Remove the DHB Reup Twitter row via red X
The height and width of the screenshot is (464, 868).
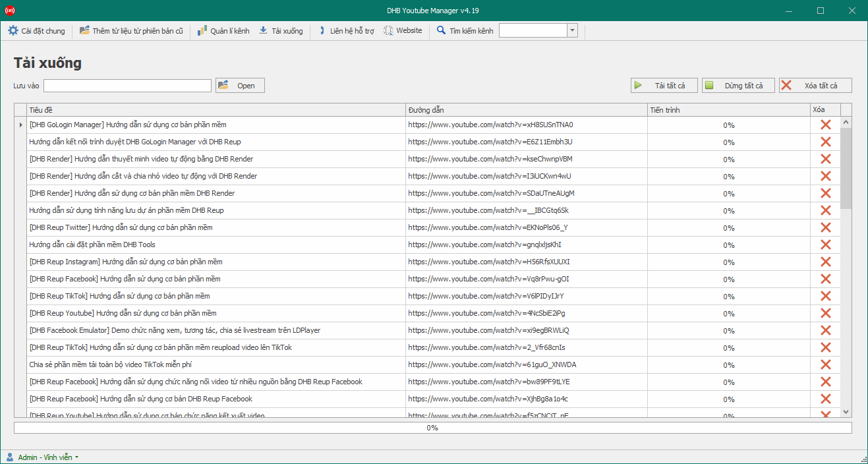(825, 227)
